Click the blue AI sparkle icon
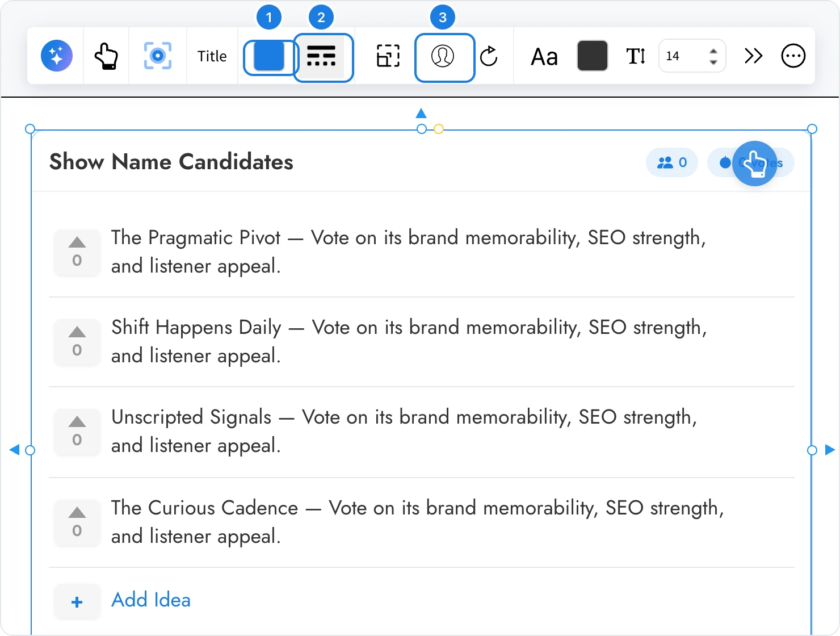The width and height of the screenshot is (840, 636). pos(57,56)
